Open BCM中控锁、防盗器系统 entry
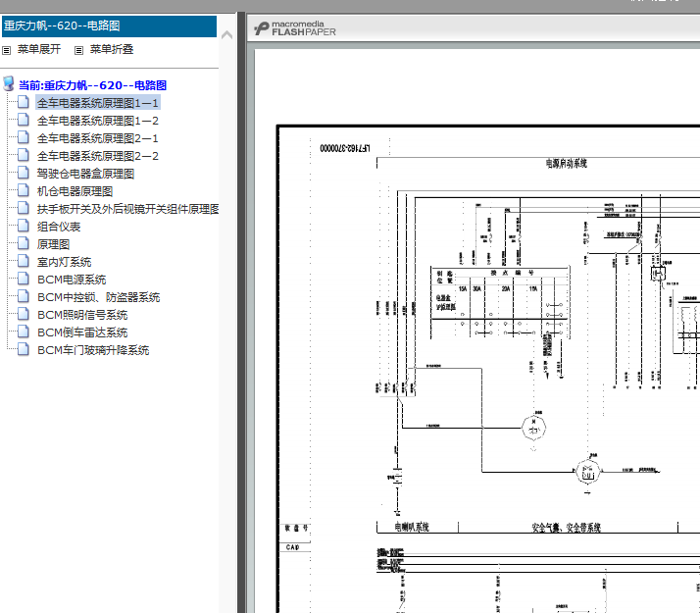Viewport: 700px width, 613px height. (x=98, y=297)
